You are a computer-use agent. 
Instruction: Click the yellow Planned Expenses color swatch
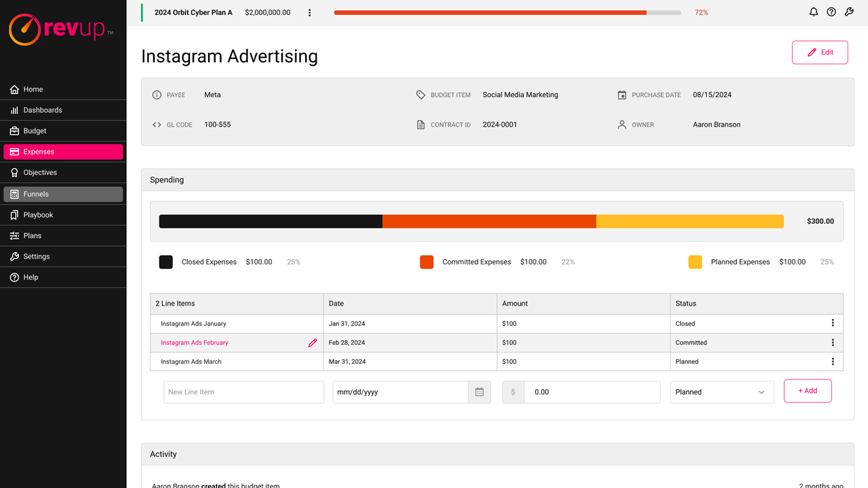pos(695,262)
